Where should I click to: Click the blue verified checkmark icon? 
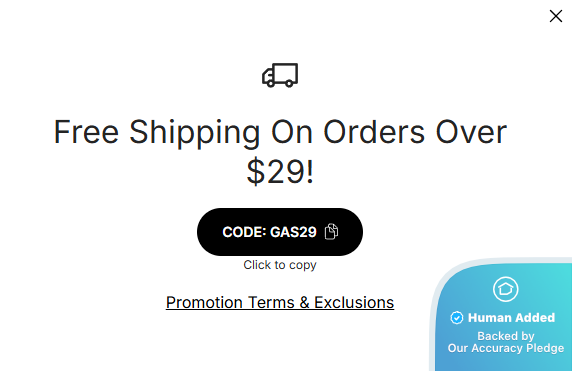coord(457,318)
